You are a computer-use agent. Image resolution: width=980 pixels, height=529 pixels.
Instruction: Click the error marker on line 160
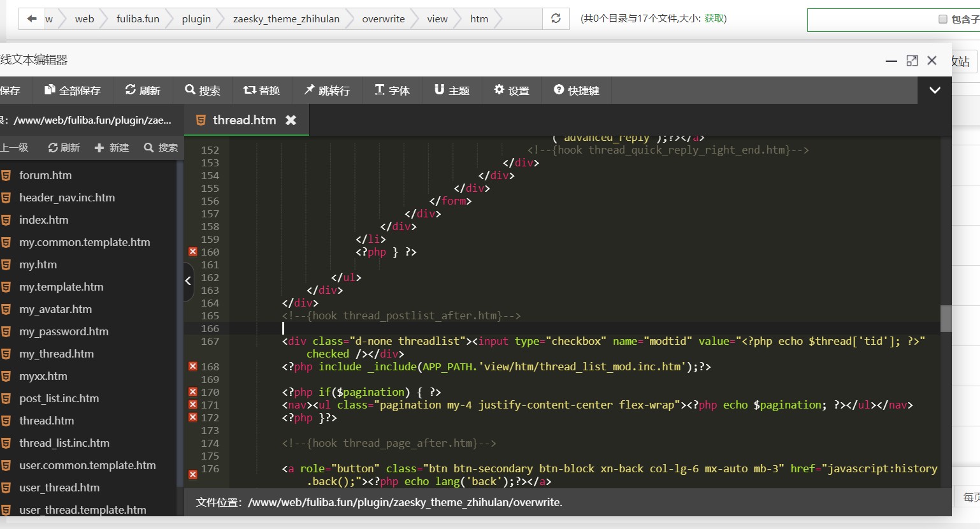pos(192,252)
